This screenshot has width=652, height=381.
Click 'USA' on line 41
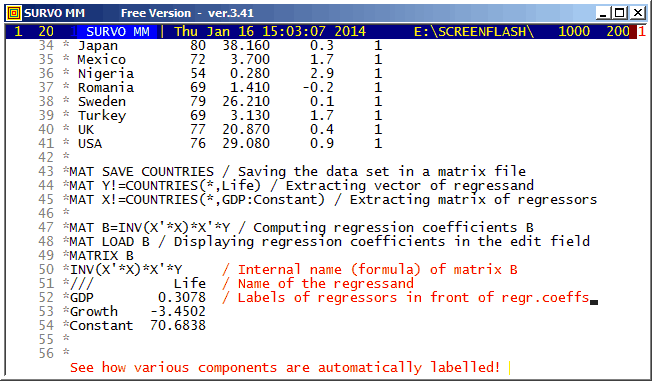90,143
